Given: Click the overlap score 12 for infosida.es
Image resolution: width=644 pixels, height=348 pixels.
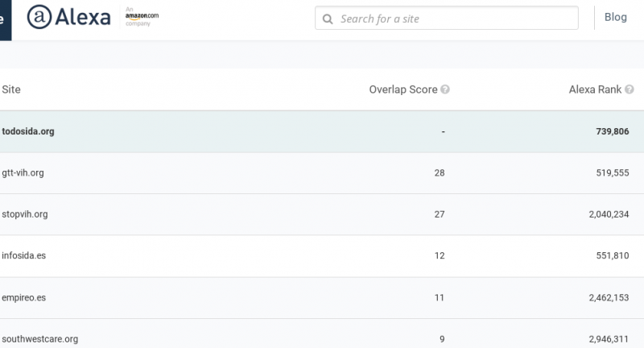Looking at the screenshot, I should [439, 255].
